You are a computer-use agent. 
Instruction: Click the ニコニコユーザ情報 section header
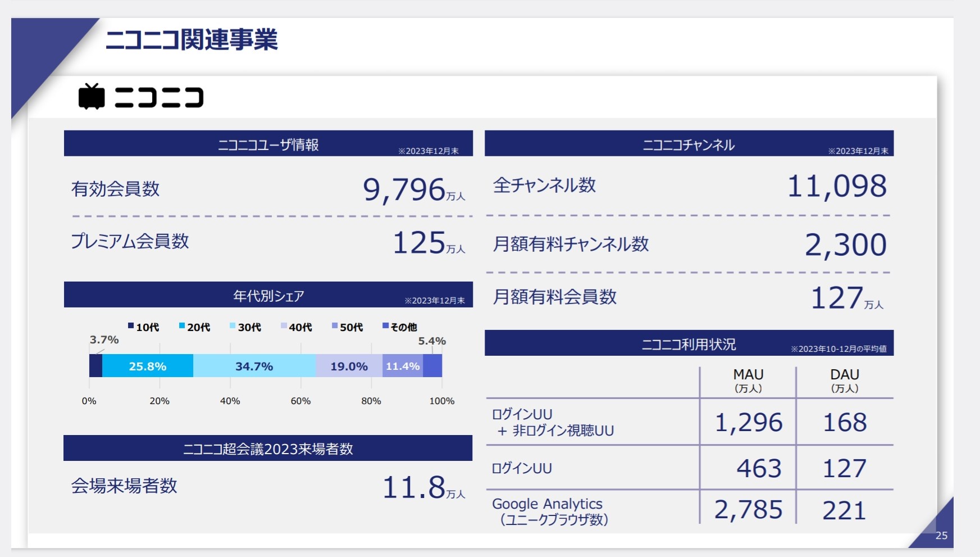pos(268,143)
